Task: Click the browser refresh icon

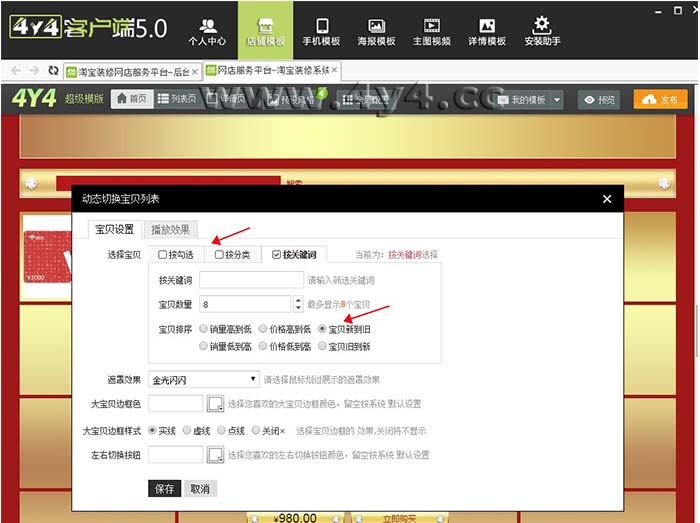Action: point(53,71)
